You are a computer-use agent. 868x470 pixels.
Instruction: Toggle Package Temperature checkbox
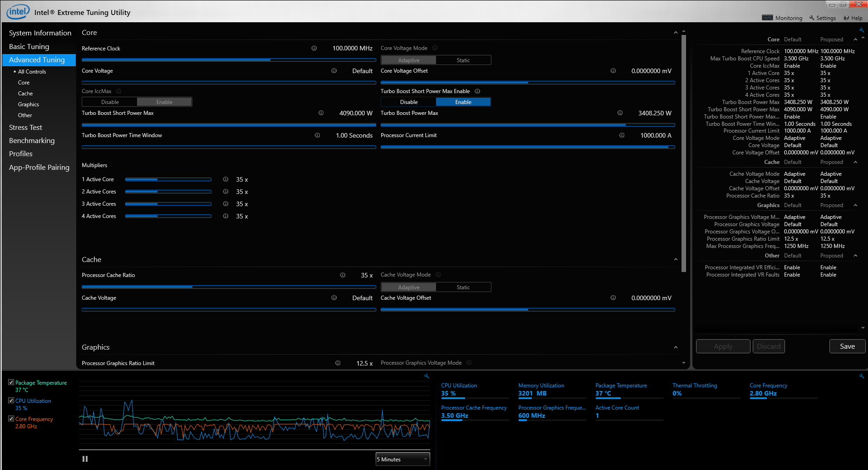11,382
